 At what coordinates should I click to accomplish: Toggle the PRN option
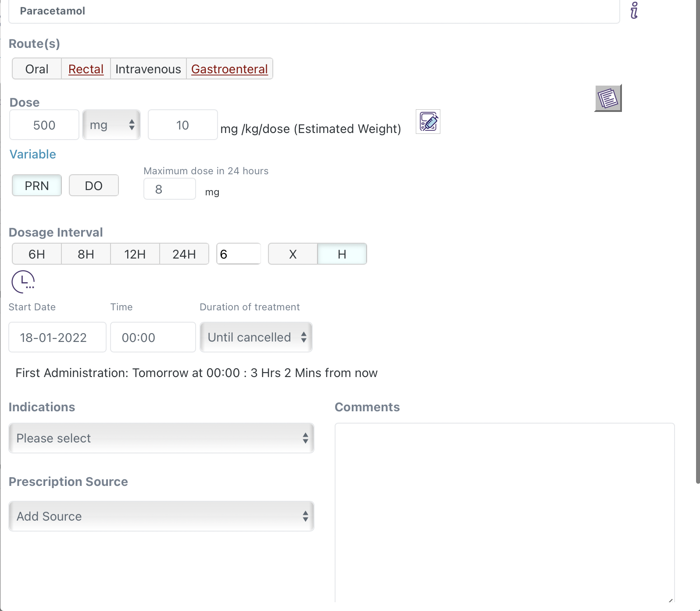pos(37,186)
